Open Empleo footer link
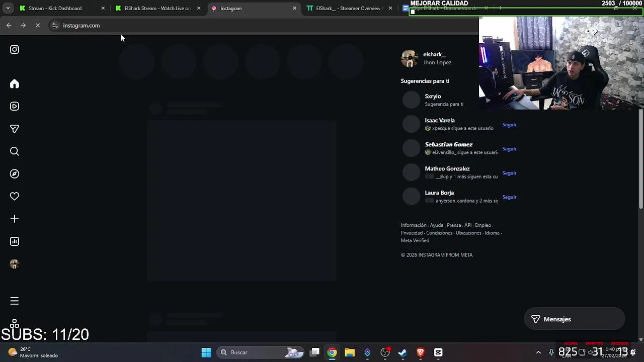Image resolution: width=644 pixels, height=362 pixels. (x=483, y=225)
